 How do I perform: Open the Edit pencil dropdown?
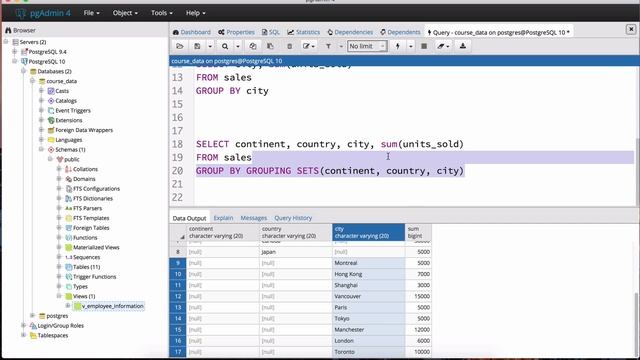pyautogui.click(x=309, y=46)
